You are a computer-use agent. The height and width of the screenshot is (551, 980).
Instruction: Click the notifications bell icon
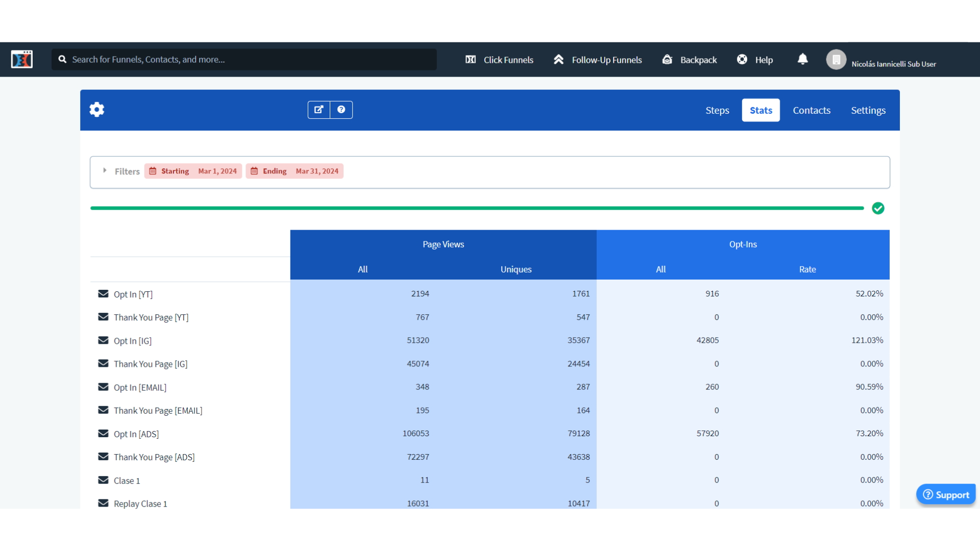(803, 59)
